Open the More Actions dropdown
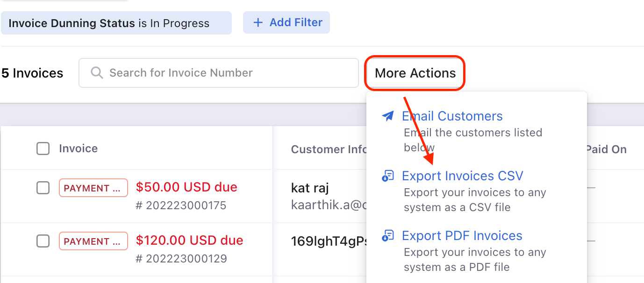The height and width of the screenshot is (283, 644). pos(415,73)
